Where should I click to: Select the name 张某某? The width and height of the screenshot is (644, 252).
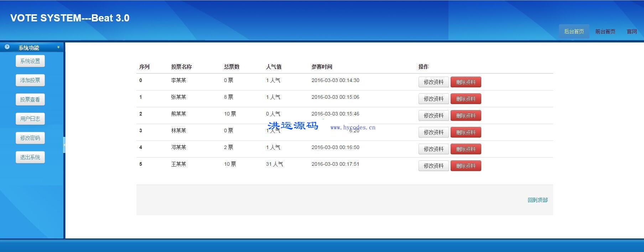point(178,97)
